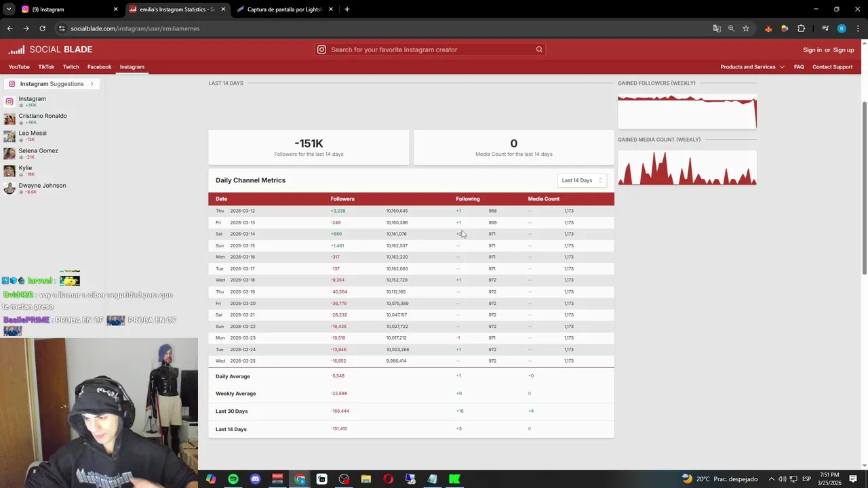
Task: Open File Explorer from the taskbar
Action: click(366, 479)
